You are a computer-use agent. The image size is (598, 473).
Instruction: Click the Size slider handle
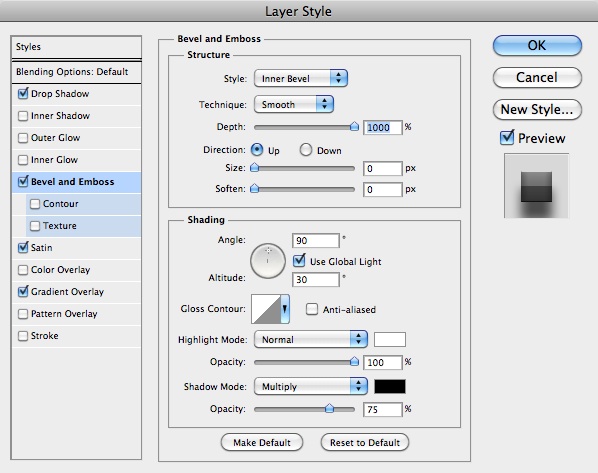(x=254, y=168)
